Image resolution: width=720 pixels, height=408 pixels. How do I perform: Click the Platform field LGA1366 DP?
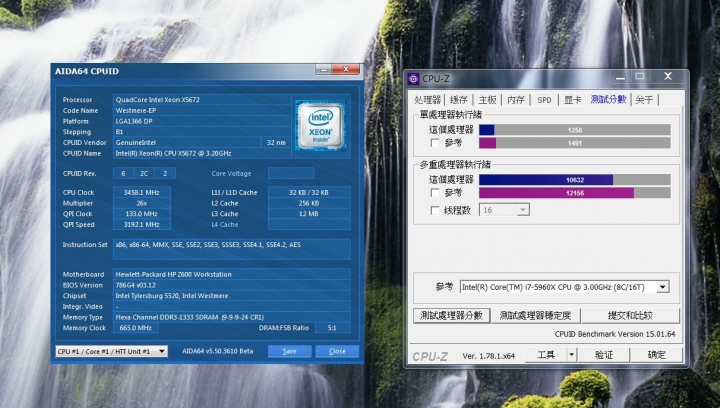(x=202, y=121)
